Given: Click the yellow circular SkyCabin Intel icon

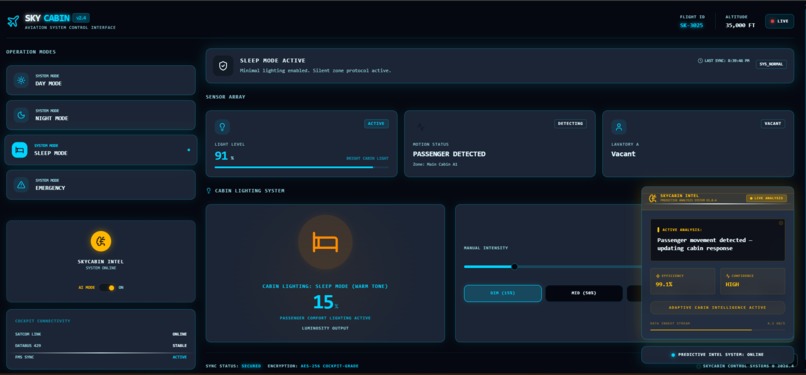Looking at the screenshot, I should pos(101,241).
